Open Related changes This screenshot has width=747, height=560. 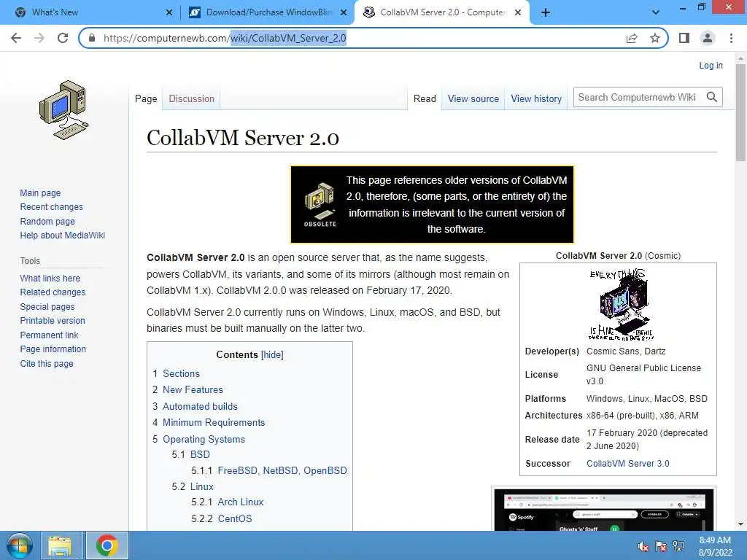pos(53,292)
